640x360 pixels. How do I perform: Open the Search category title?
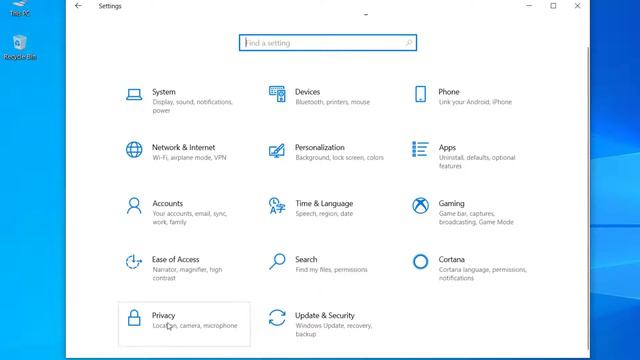[306, 259]
